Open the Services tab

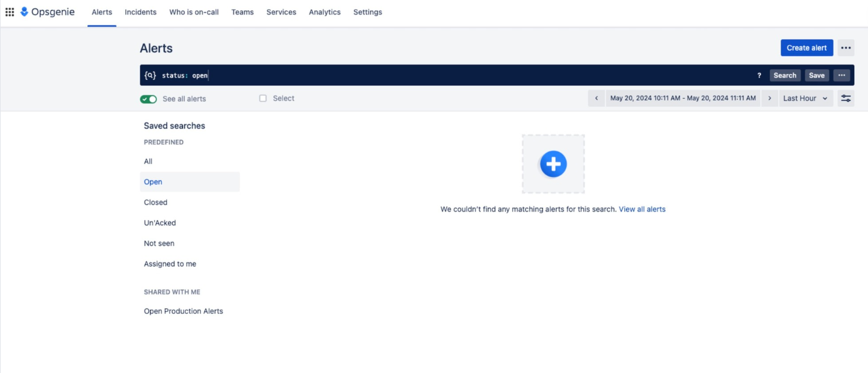coord(281,12)
